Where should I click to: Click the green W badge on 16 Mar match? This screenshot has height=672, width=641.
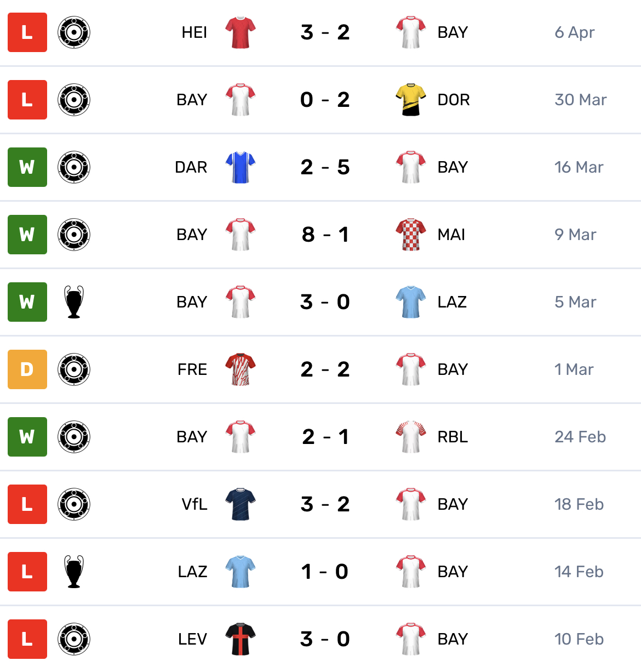pos(27,167)
